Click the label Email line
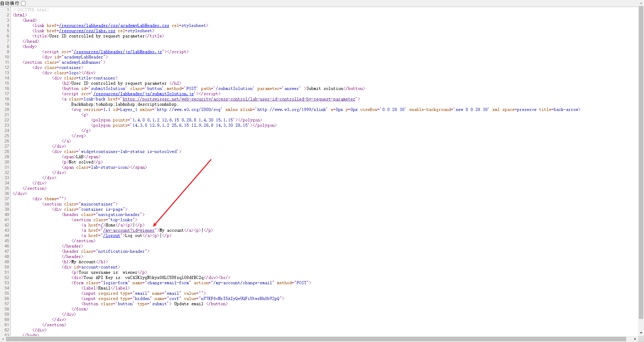 (x=106, y=288)
